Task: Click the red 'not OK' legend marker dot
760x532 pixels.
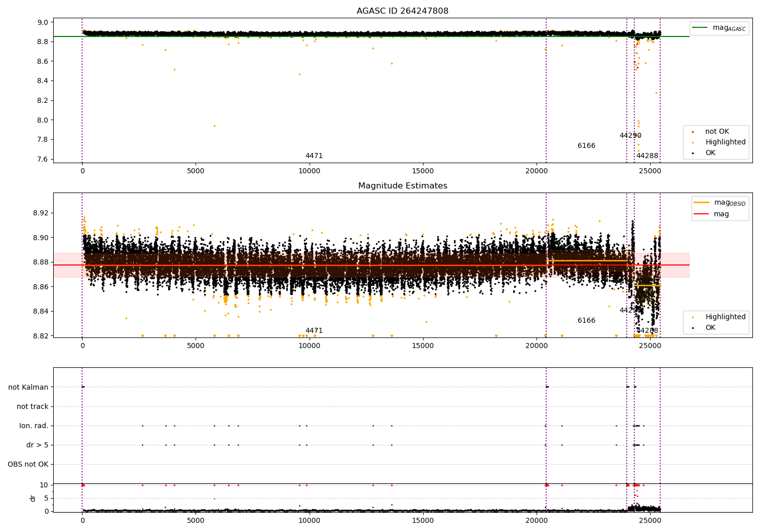Action: click(x=693, y=132)
